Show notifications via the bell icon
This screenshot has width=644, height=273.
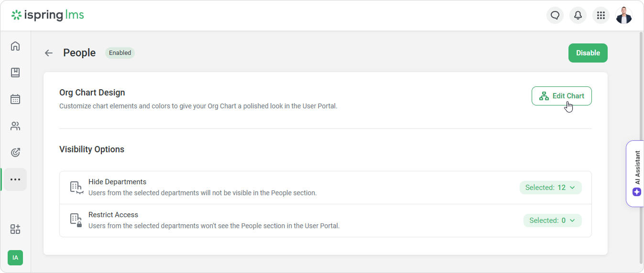pyautogui.click(x=578, y=16)
